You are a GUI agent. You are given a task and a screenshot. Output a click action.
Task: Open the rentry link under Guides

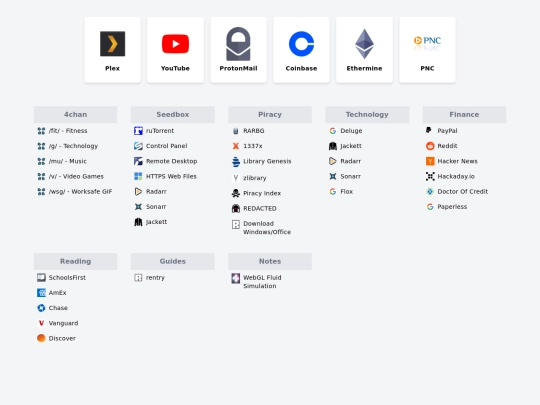(155, 278)
